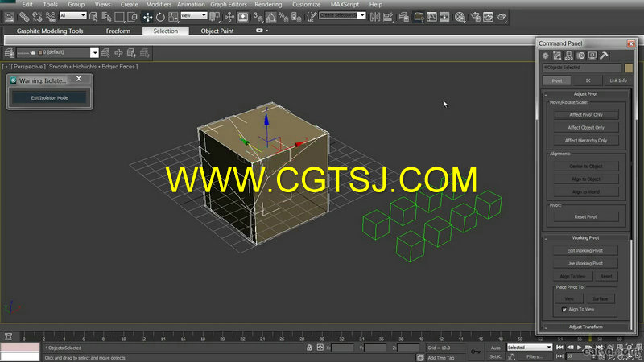Click the Align tool icon
This screenshot has height=362, width=644.
[x=388, y=17]
